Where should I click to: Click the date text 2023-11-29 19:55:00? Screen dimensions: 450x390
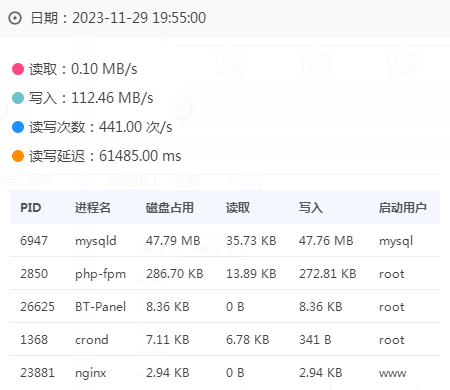point(139,18)
